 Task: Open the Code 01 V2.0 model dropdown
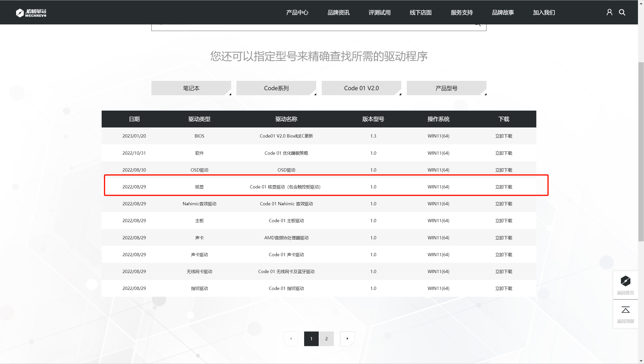[x=361, y=88]
